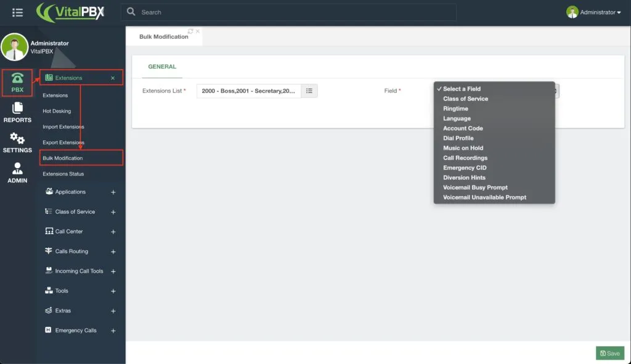The image size is (631, 364).
Task: Expand the Applications menu group
Action: click(113, 192)
